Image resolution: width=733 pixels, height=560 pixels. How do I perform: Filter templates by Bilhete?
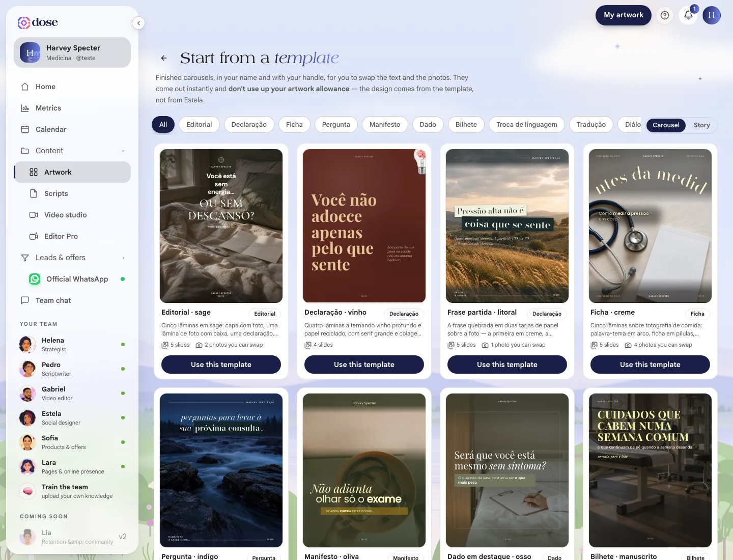(466, 124)
